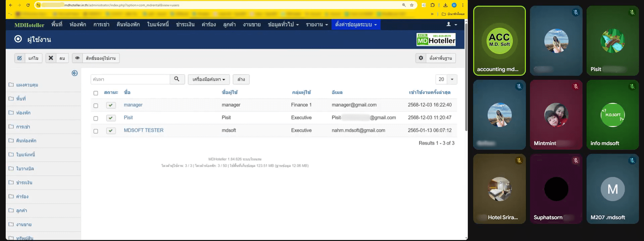Image resolution: width=644 pixels, height=241 pixels.
Task: Check the checkbox for manager row
Action: (x=96, y=106)
